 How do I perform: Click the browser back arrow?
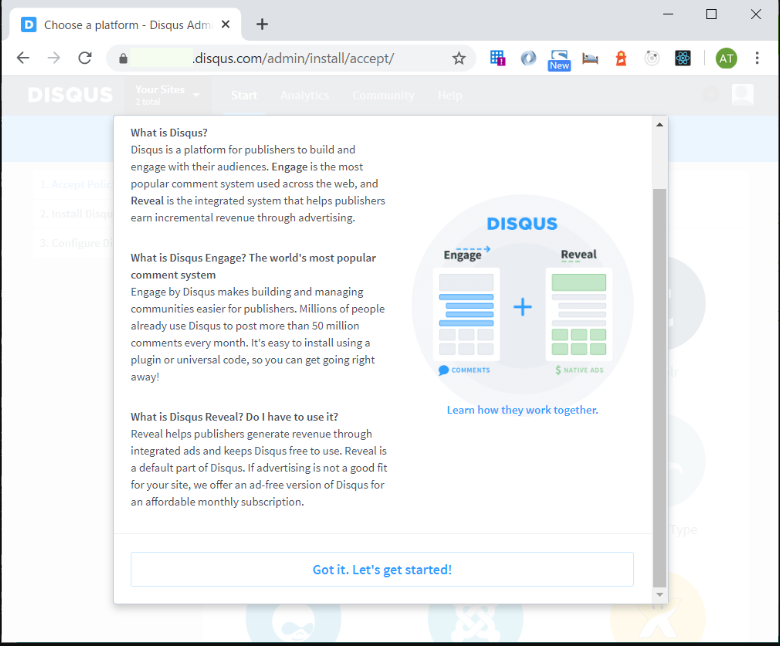(23, 58)
